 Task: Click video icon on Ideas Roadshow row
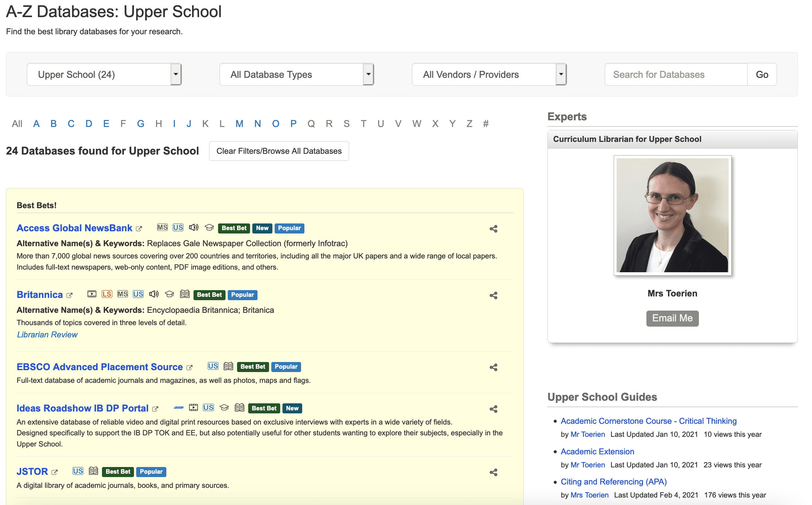click(x=194, y=407)
